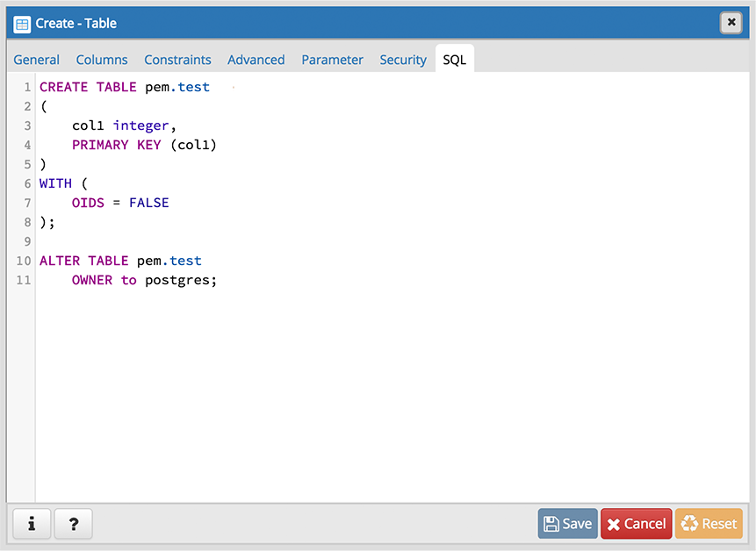Select the active SQL tab
756x551 pixels.
(x=454, y=60)
